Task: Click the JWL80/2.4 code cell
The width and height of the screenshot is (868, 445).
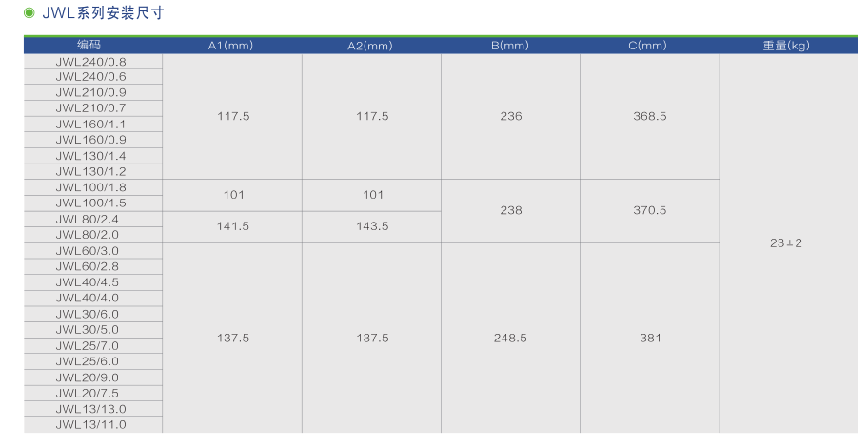Action: pyautogui.click(x=88, y=219)
